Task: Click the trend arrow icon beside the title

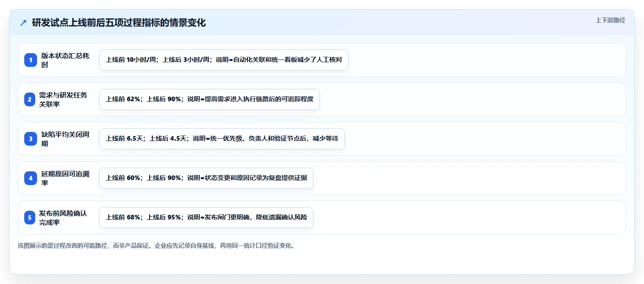Action: pyautogui.click(x=23, y=23)
